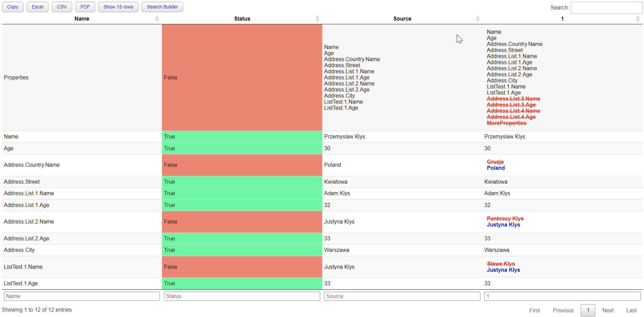Click the Source column filter field
The height and width of the screenshot is (317, 644).
(x=402, y=296)
